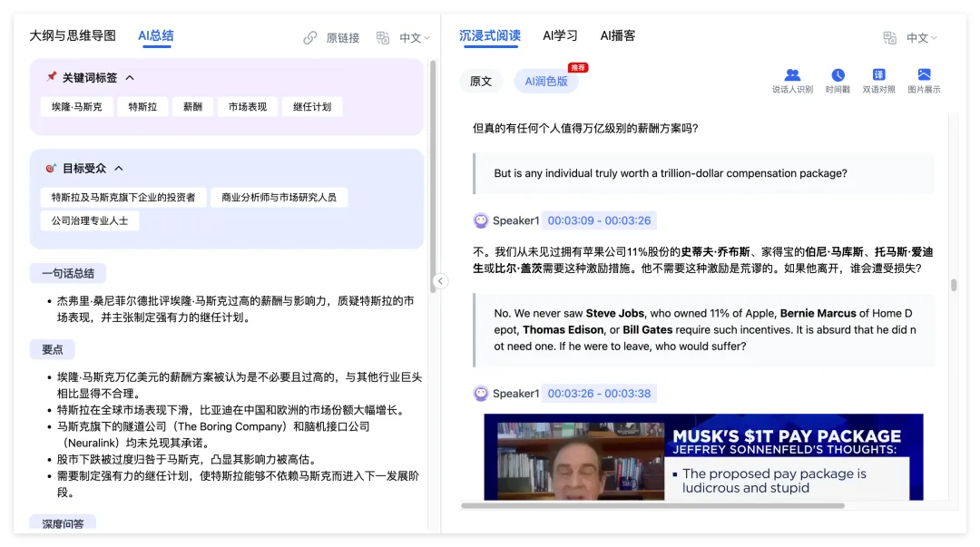Click quote 'But is any individual truly worth'
Screen dimensions: 980x547
671,173
